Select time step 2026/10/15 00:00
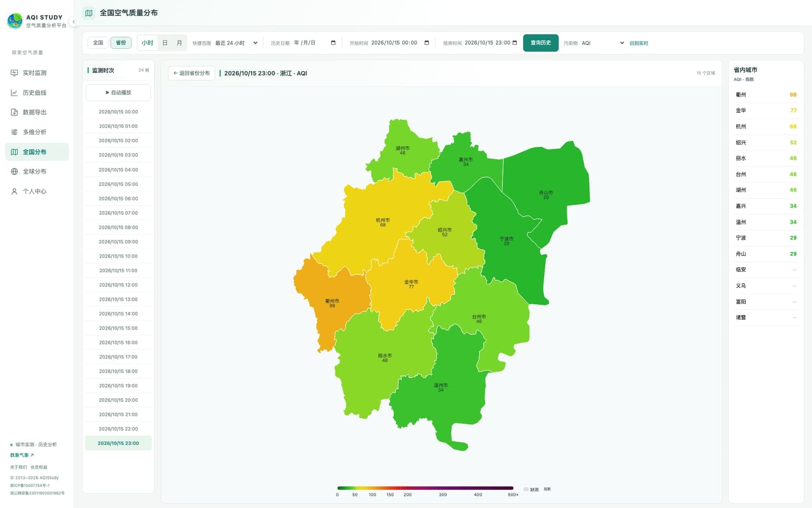Image resolution: width=812 pixels, height=508 pixels. (x=118, y=112)
